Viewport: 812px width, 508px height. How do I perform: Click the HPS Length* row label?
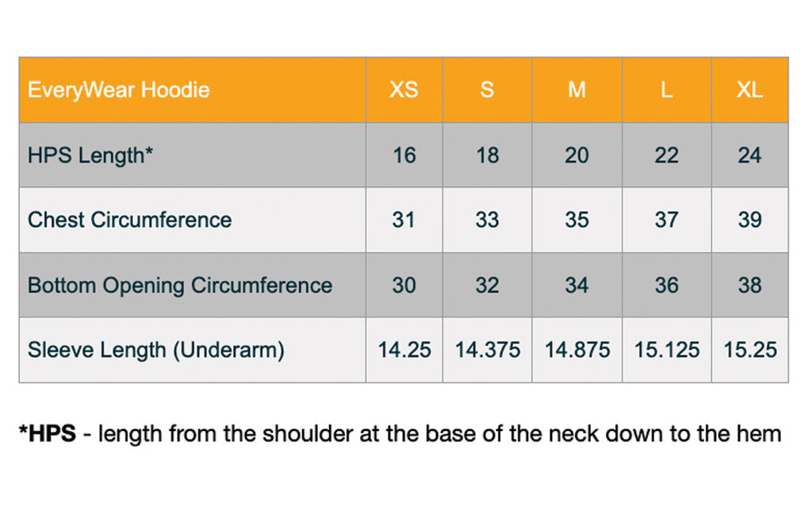tap(90, 155)
